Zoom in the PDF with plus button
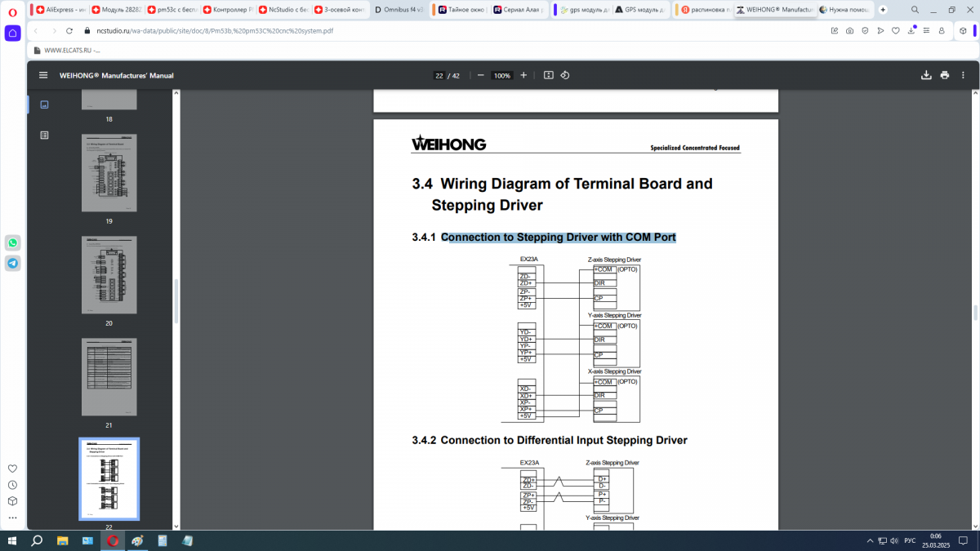Image resolution: width=980 pixels, height=551 pixels. (523, 75)
